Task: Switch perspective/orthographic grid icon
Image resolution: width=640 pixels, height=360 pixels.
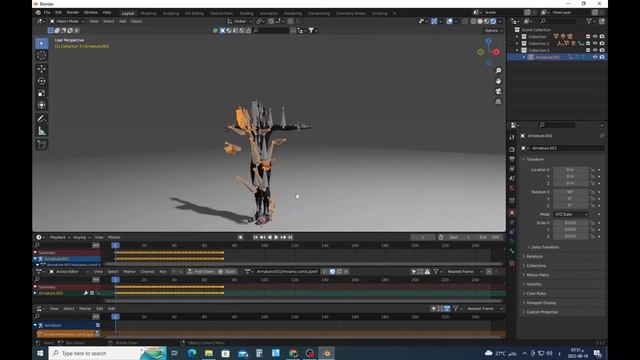Action: (x=498, y=102)
